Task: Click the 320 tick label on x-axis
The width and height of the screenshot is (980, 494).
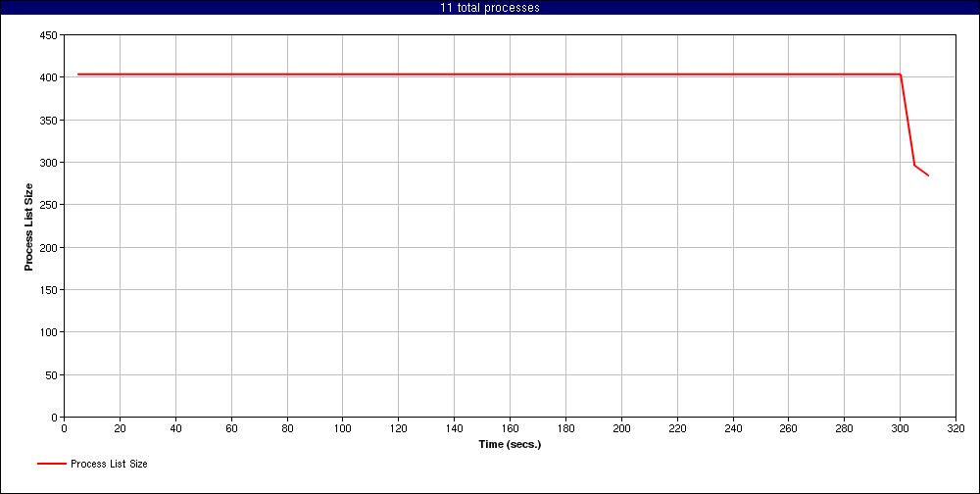Action: pyautogui.click(x=955, y=429)
